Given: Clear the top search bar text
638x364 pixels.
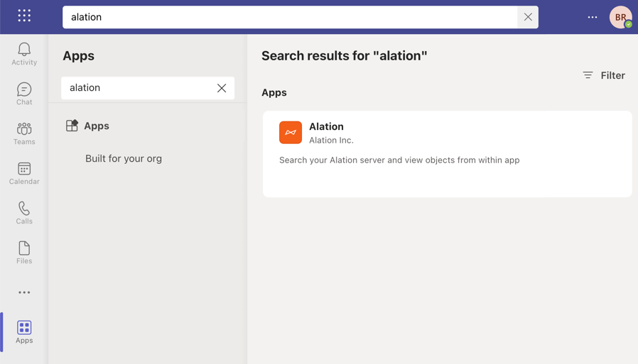Looking at the screenshot, I should coord(528,17).
